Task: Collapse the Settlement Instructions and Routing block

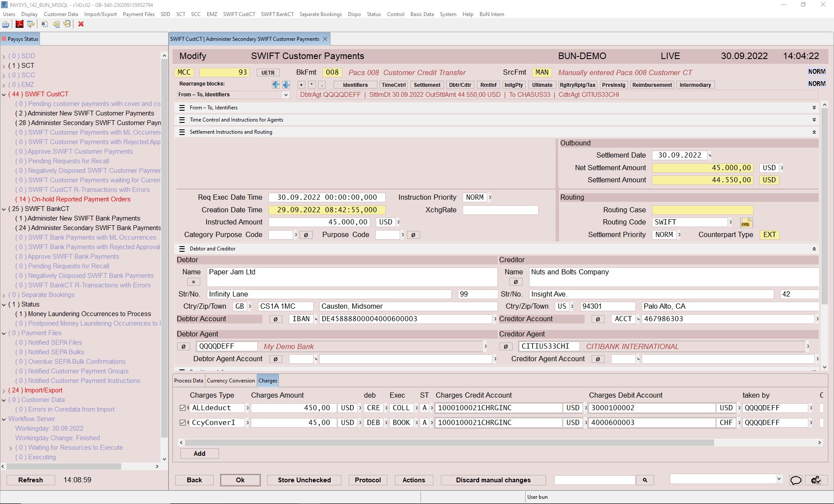Action: tap(814, 132)
